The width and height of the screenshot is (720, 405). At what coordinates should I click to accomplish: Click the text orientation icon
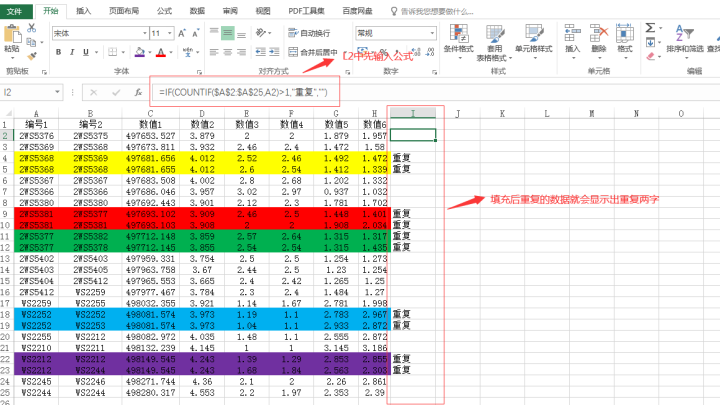(261, 33)
